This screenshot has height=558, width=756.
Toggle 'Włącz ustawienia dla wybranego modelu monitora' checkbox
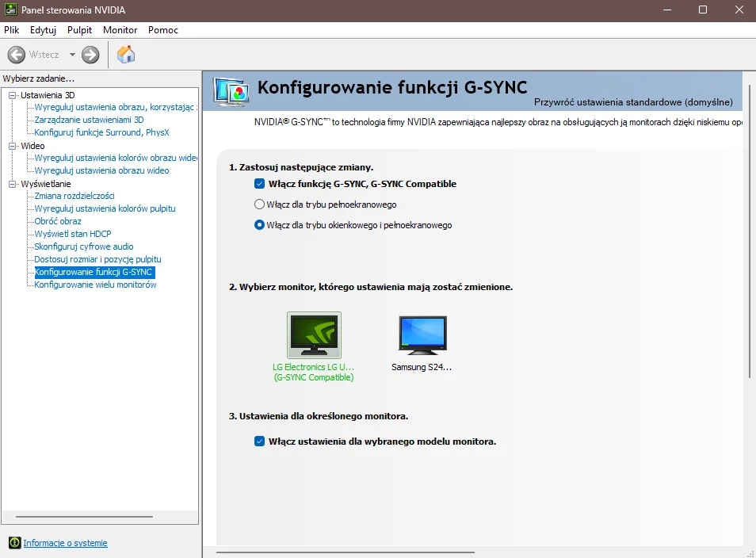[x=259, y=441]
